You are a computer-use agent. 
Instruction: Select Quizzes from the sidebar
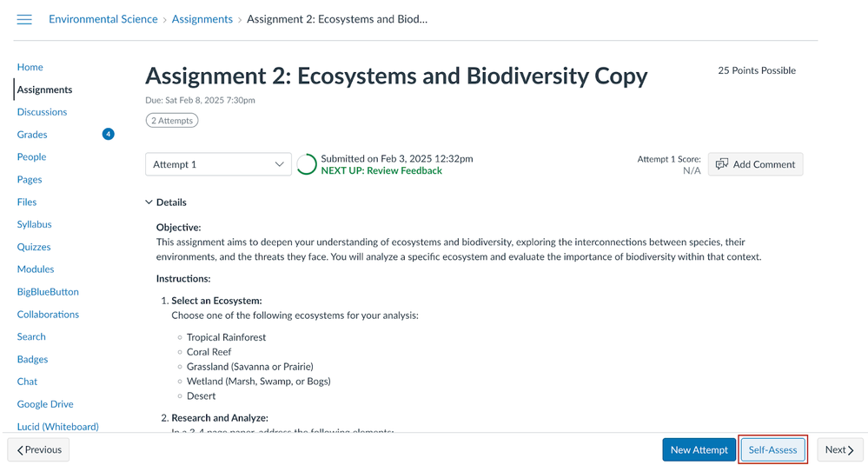coord(34,247)
